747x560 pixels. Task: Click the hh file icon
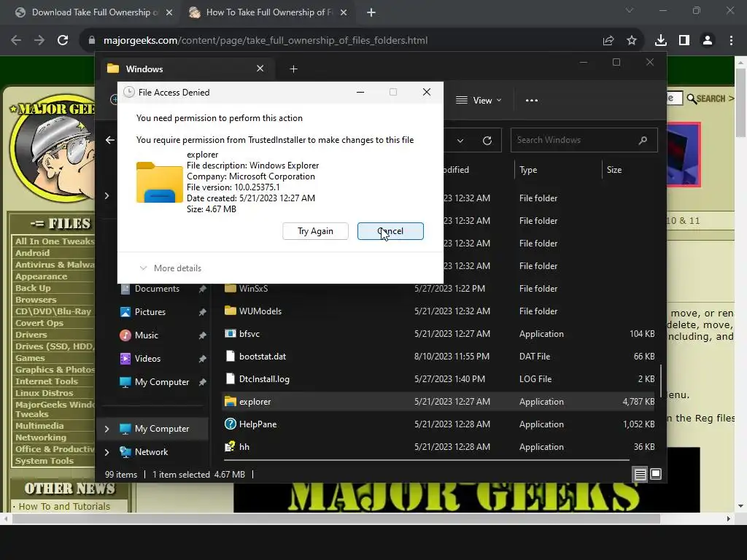tap(230, 447)
